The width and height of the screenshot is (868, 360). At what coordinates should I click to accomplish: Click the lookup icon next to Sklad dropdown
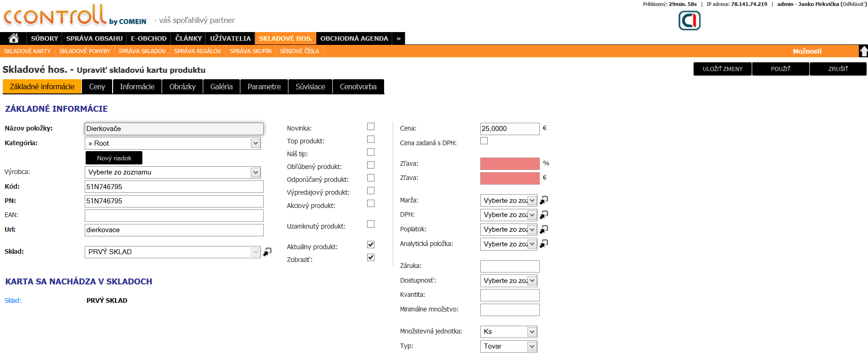(267, 252)
